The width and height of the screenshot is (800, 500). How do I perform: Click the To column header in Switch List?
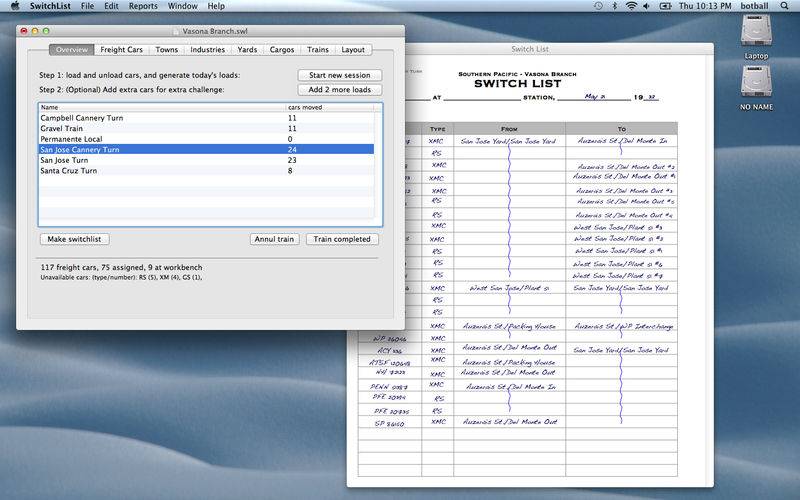[x=621, y=129]
